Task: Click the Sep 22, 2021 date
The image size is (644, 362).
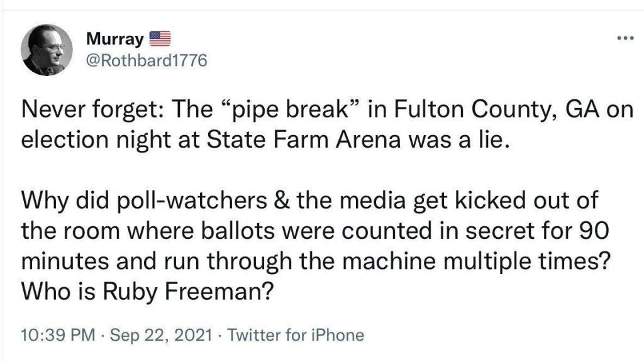Action: pos(162,336)
